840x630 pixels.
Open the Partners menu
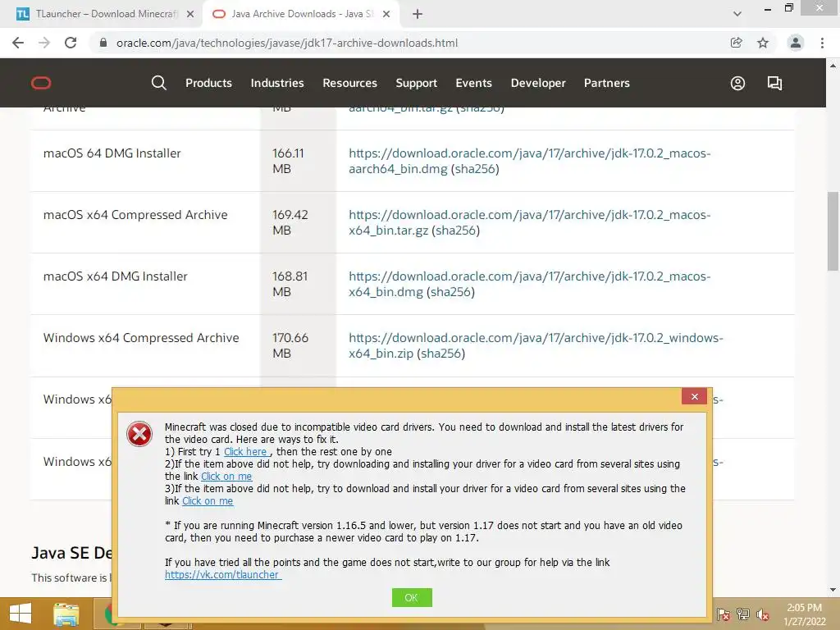pyautogui.click(x=606, y=83)
